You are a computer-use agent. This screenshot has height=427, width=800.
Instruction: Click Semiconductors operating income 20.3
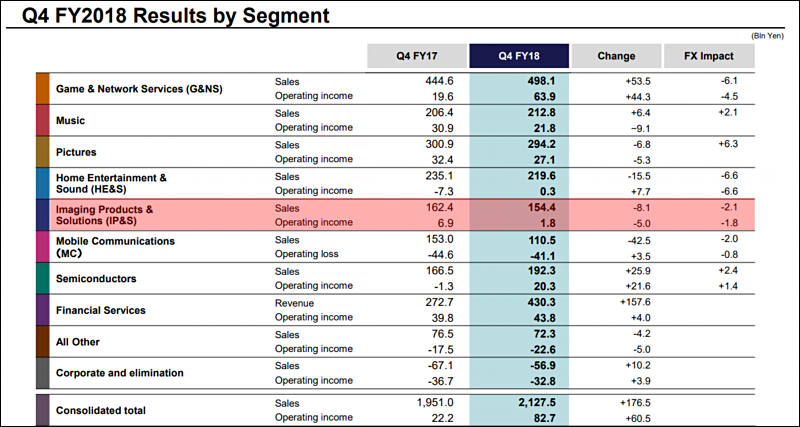543,285
